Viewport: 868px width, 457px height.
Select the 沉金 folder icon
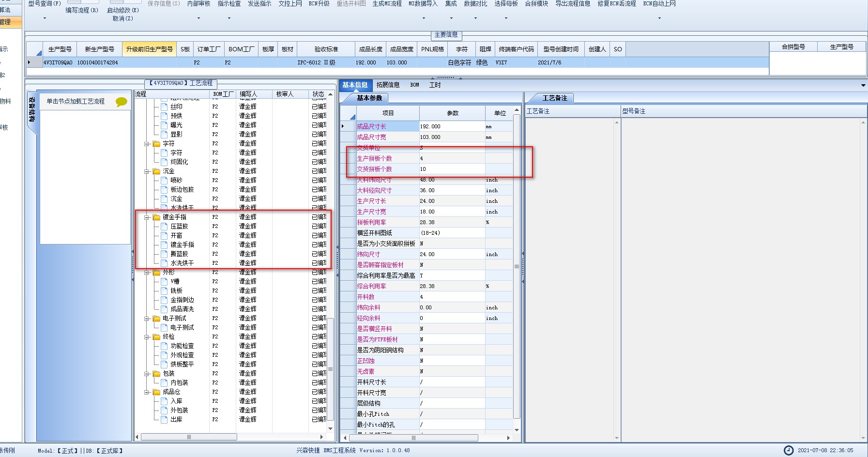tap(156, 171)
